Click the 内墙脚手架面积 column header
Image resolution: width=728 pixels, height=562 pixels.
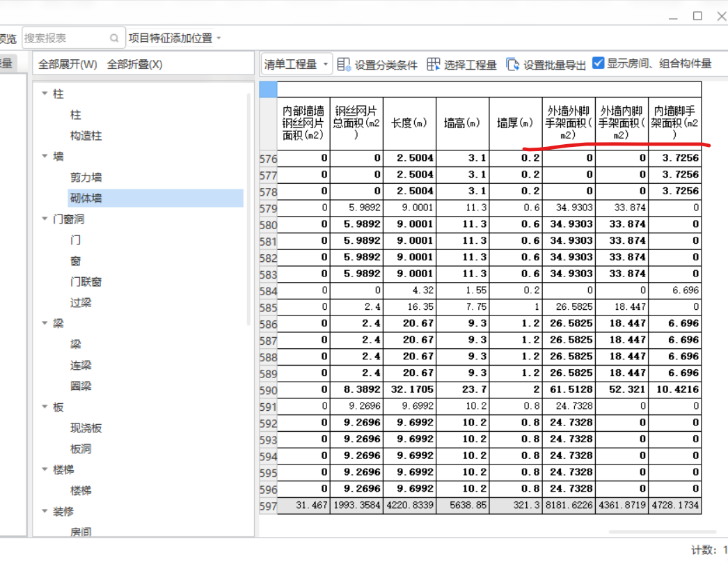[674, 123]
